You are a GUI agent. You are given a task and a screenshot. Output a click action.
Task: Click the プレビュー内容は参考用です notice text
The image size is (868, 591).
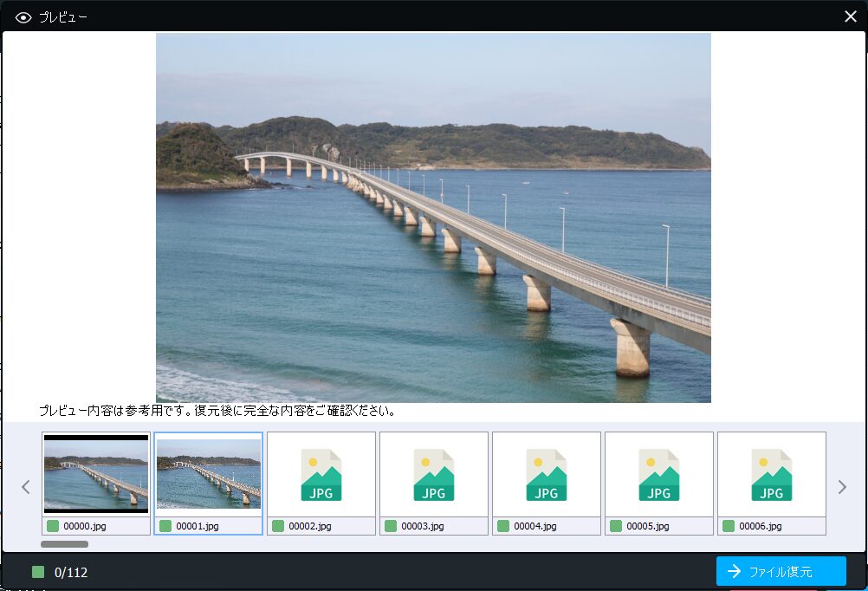(217, 411)
